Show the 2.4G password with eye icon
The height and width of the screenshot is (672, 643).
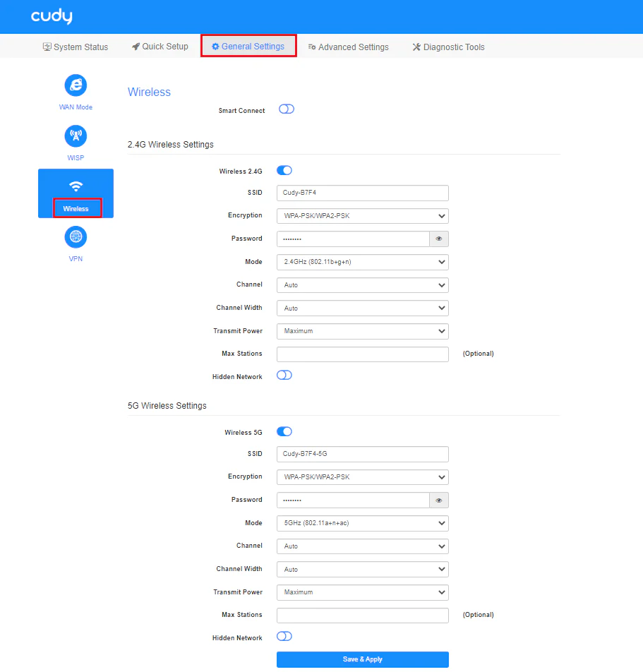pyautogui.click(x=439, y=239)
